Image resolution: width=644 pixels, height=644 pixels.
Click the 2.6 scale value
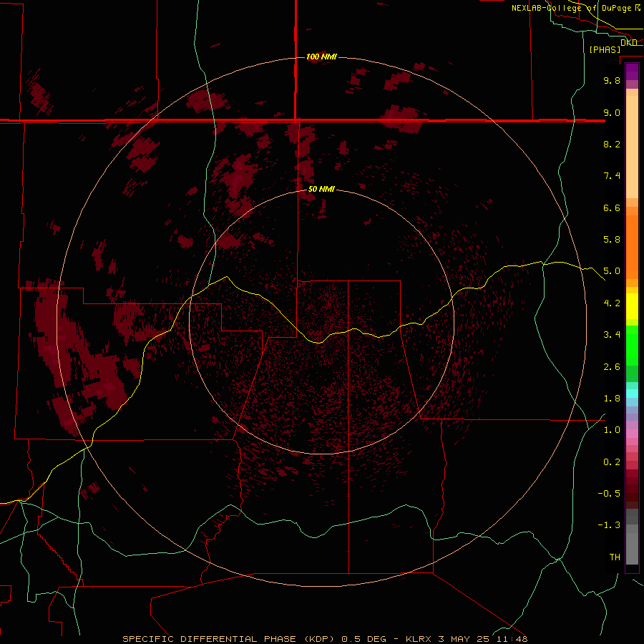pos(612,367)
